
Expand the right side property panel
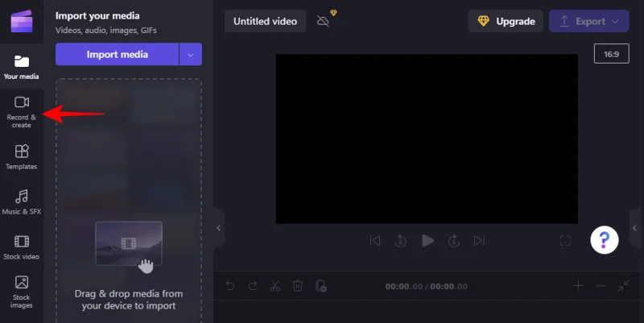pos(634,228)
